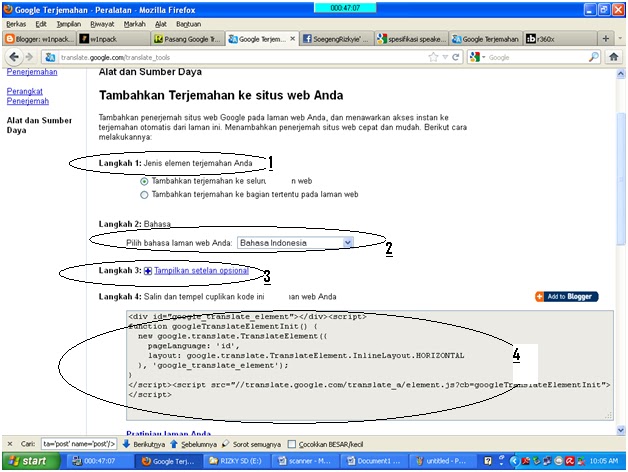
Task: Open the Tampilan menu
Action: pos(68,24)
